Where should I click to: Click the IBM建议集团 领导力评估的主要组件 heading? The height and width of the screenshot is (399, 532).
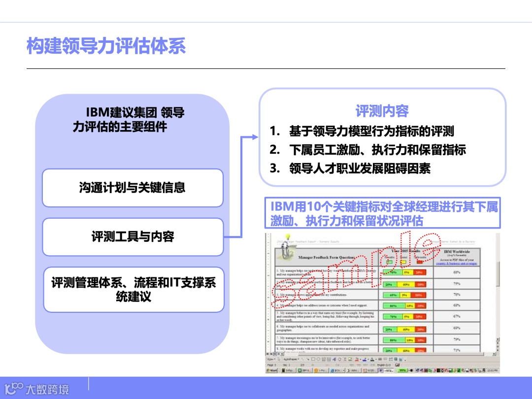click(128, 119)
